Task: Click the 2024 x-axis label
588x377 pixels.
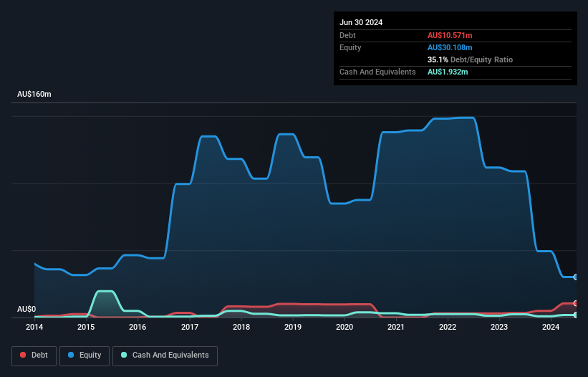Action: pyautogui.click(x=551, y=327)
